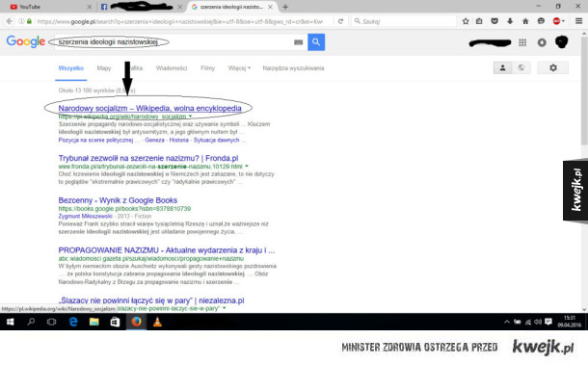Screen dimensions: 588x365
Task: Open File Explorer from taskbar
Action: tap(94, 322)
